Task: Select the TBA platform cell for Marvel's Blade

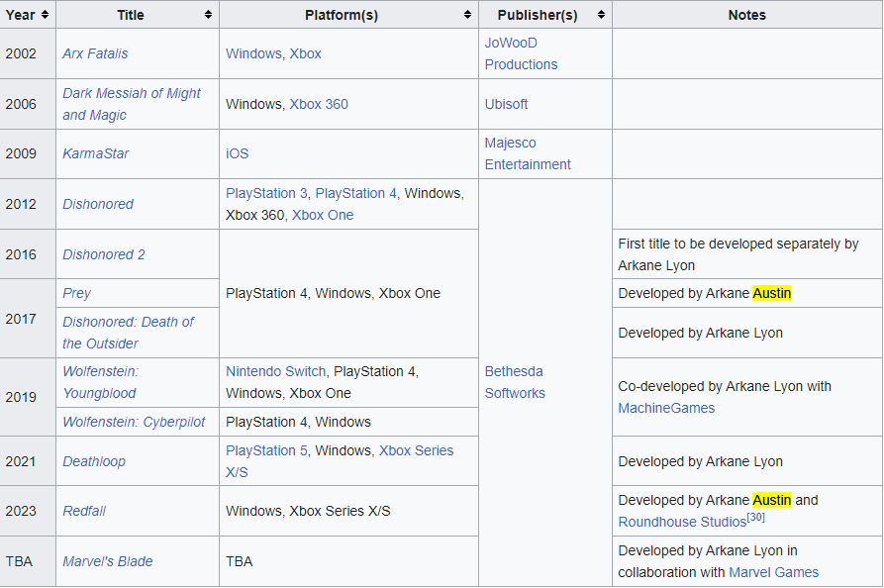Action: [x=348, y=561]
